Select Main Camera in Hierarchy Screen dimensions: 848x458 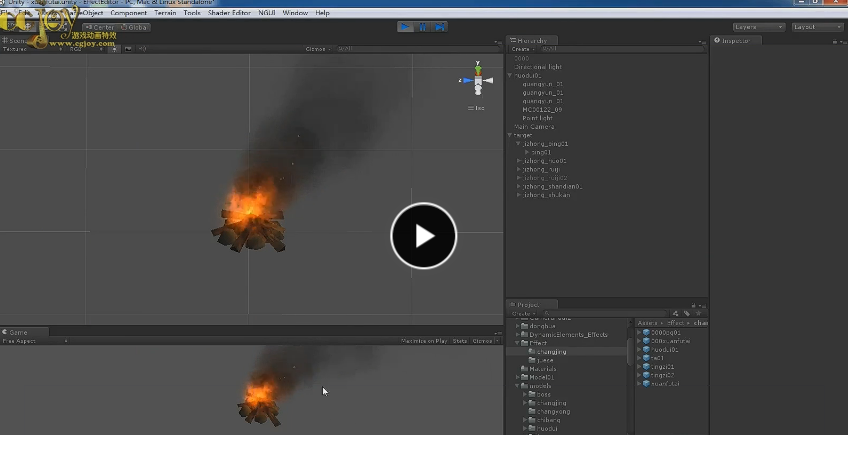coord(534,127)
